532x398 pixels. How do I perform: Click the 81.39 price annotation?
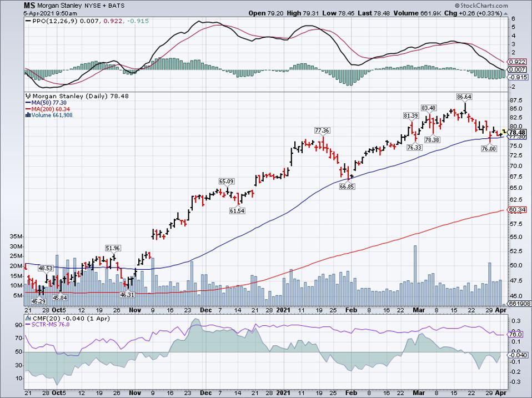[410, 115]
